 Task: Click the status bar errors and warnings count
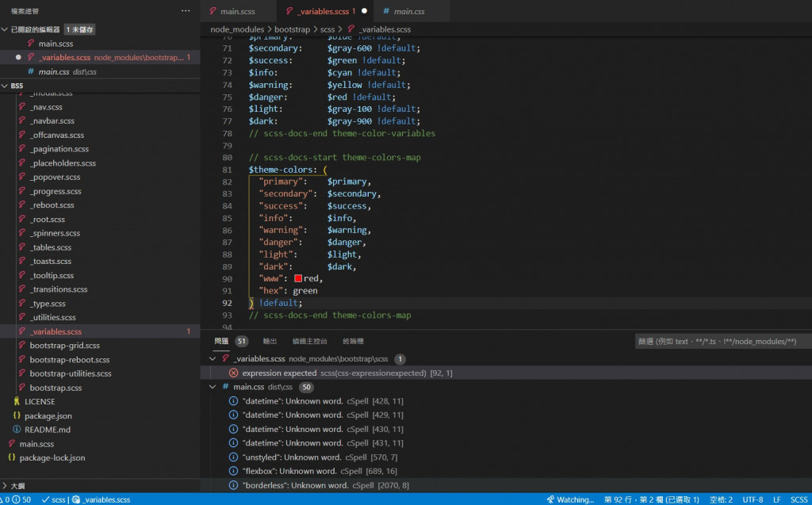pyautogui.click(x=17, y=499)
